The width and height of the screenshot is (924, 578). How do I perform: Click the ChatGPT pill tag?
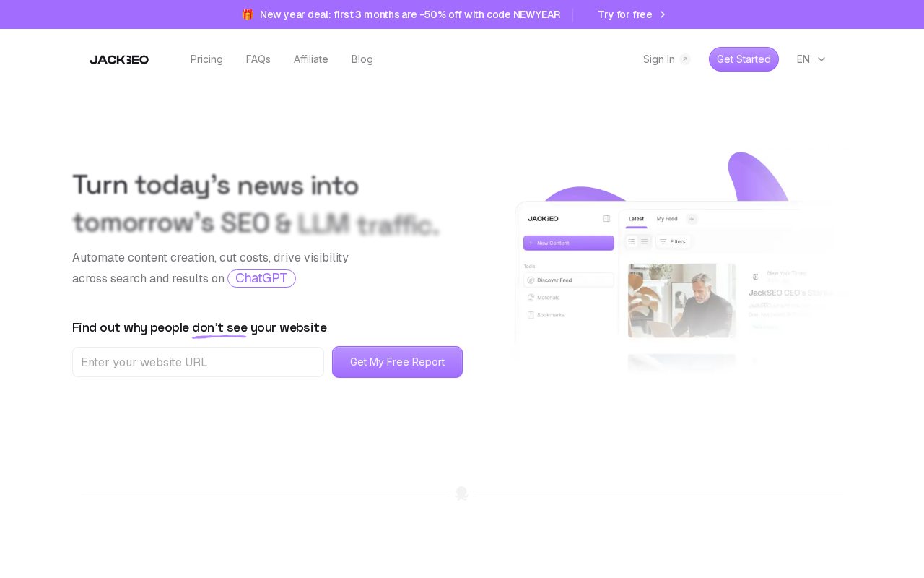point(261,278)
